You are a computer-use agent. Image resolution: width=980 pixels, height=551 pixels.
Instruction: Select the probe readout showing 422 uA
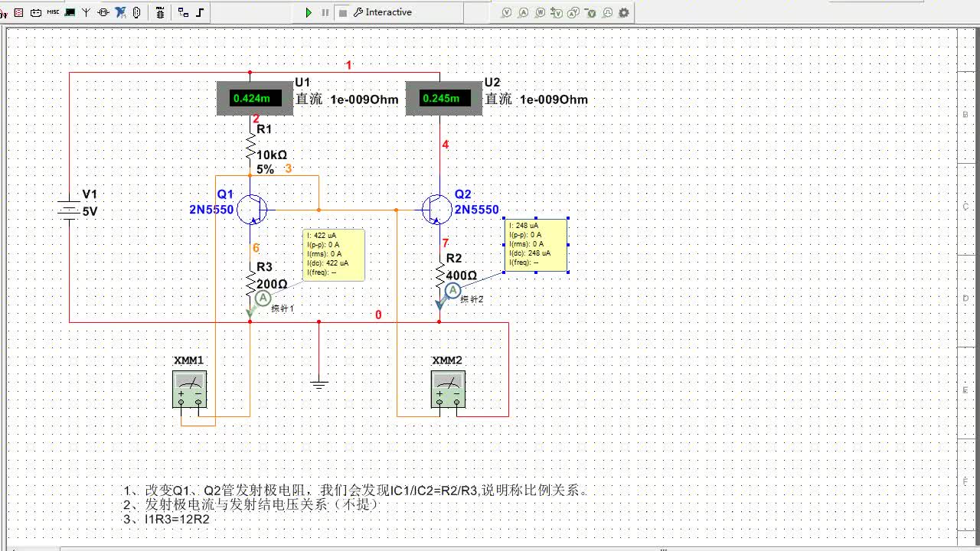334,254
